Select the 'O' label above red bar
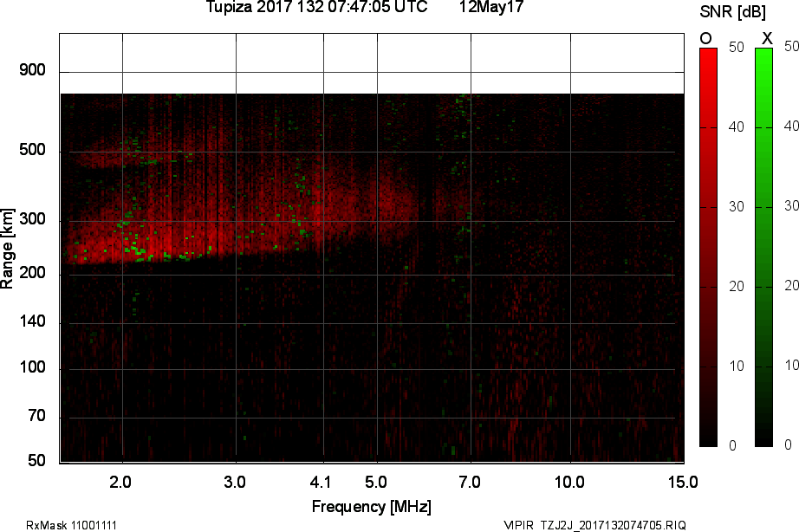The image size is (799, 532). [705, 38]
